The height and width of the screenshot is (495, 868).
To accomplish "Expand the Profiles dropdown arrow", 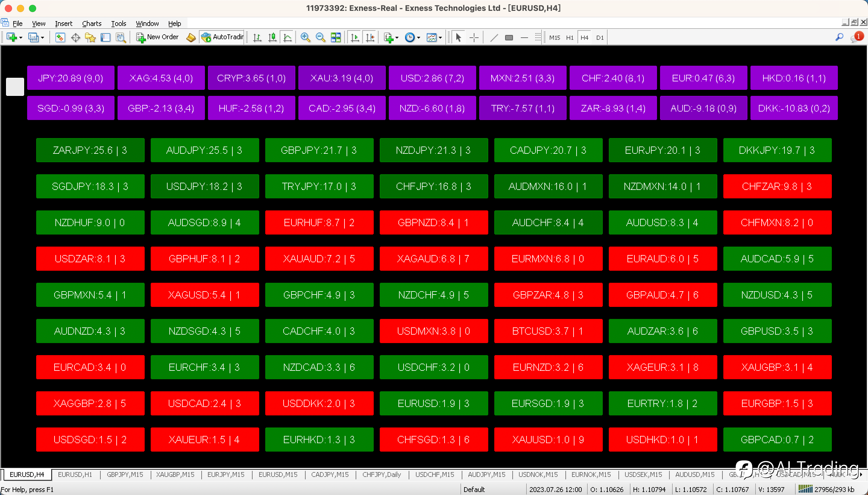I will pos(42,38).
